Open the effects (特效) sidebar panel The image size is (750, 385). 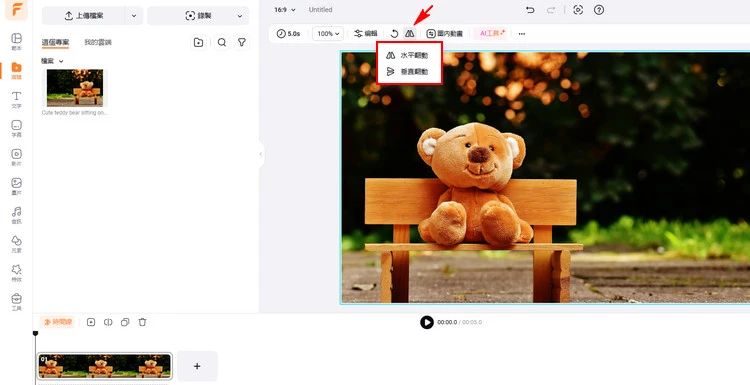[x=16, y=273]
